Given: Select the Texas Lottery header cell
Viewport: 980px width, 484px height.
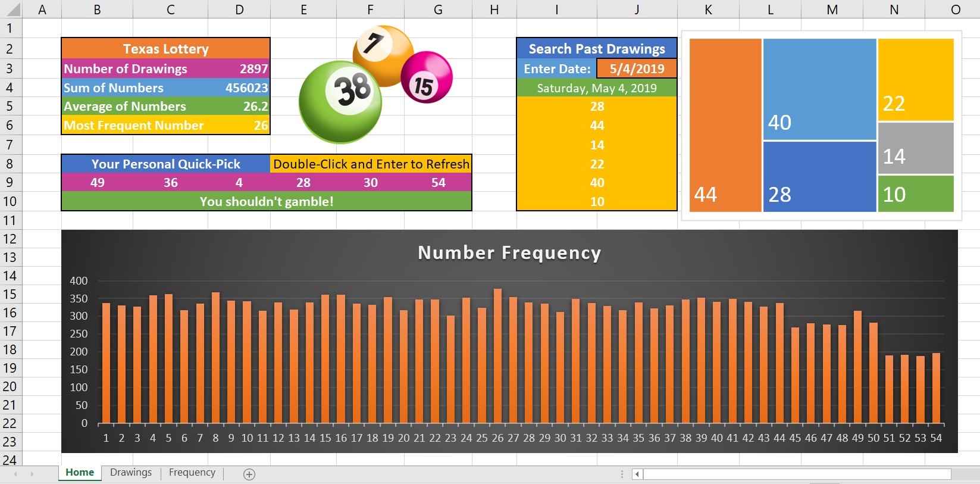Looking at the screenshot, I should click(x=165, y=49).
